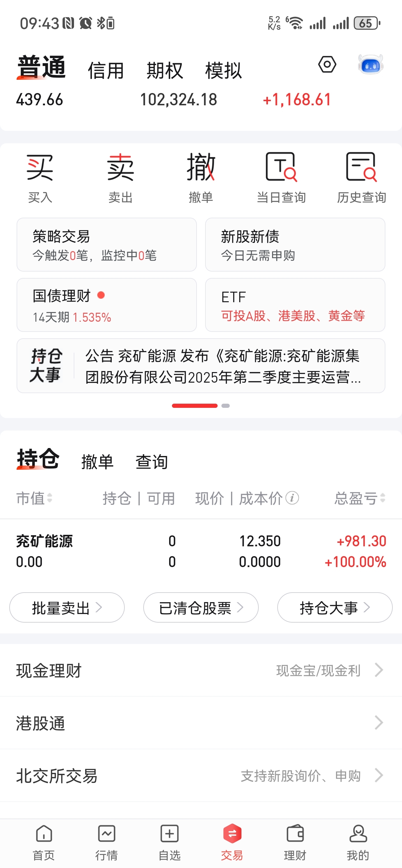This screenshot has height=868, width=402.
Task: Toggle sorting by 总盈亏 column
Action: coord(360,498)
